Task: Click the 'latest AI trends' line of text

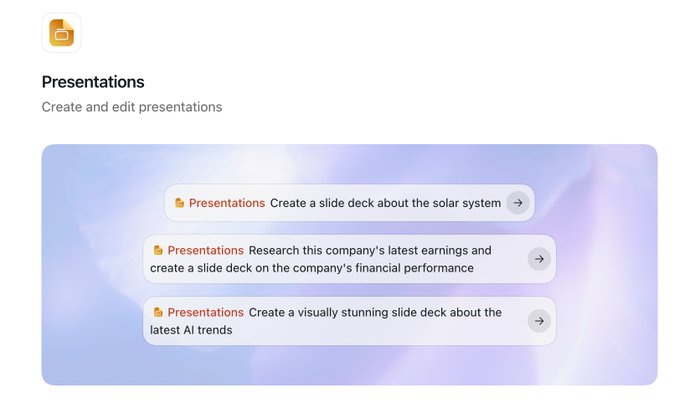Action: coord(191,330)
